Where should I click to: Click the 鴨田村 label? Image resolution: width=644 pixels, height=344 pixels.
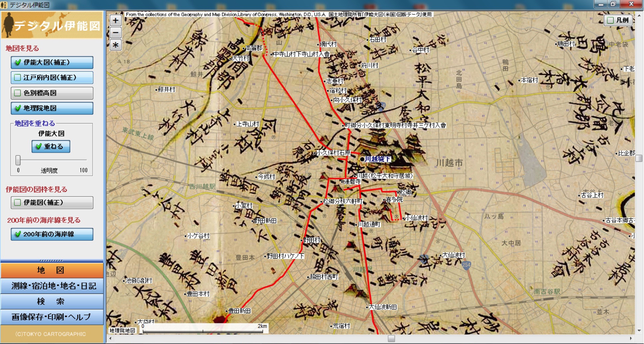click(566, 44)
